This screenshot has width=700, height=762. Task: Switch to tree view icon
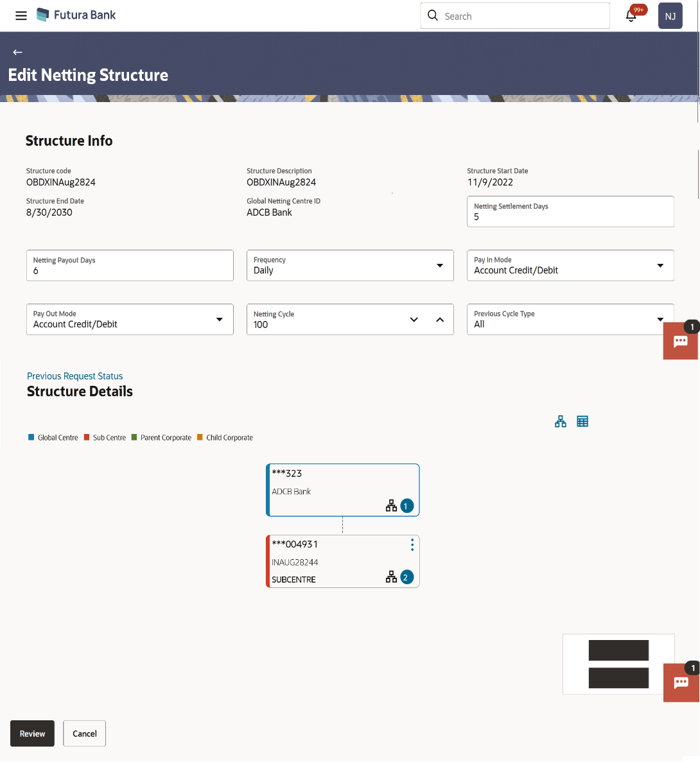tap(561, 421)
